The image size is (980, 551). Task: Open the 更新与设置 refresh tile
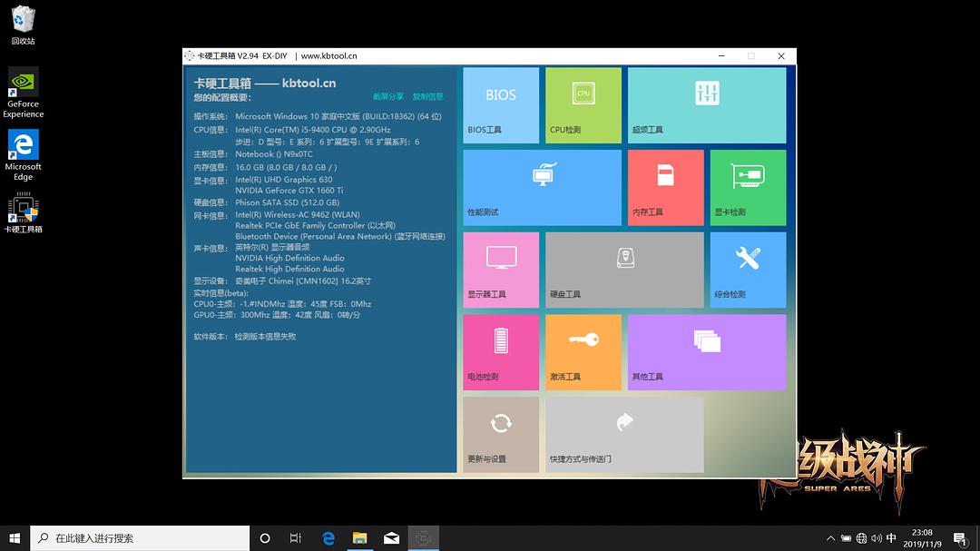(x=501, y=435)
